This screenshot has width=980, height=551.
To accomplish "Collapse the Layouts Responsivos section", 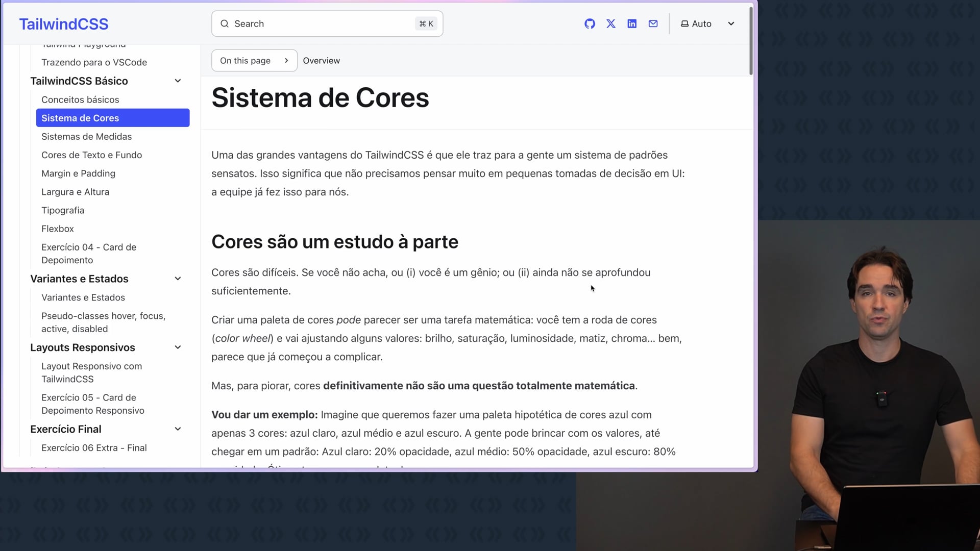I will click(x=178, y=347).
